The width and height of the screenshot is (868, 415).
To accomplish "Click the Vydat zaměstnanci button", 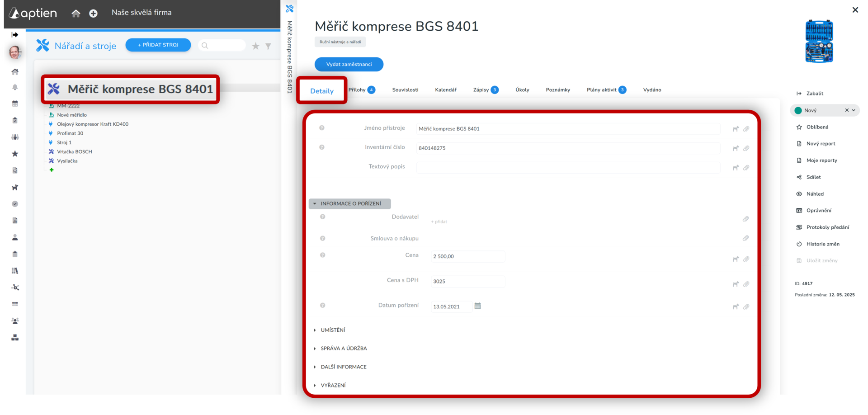I will click(349, 64).
